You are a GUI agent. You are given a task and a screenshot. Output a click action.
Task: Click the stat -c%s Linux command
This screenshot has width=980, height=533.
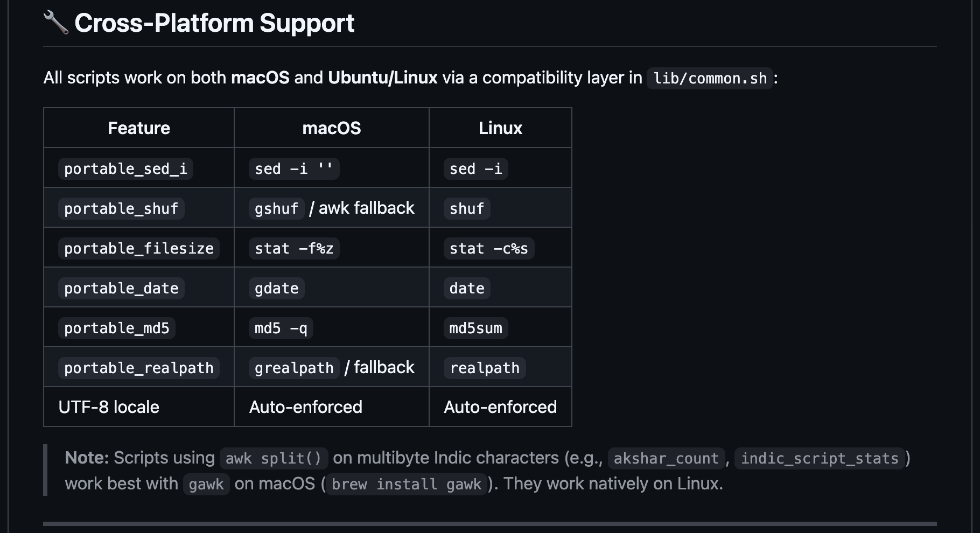(489, 249)
